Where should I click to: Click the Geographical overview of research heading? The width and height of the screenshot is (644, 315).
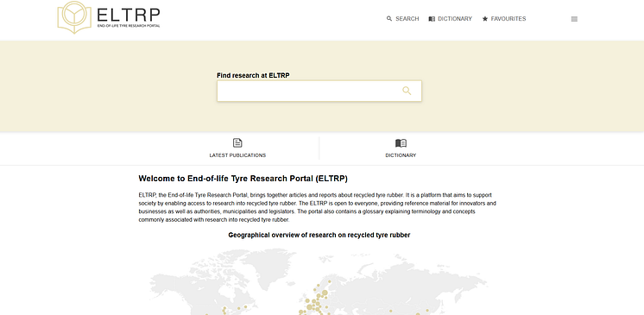pos(319,235)
